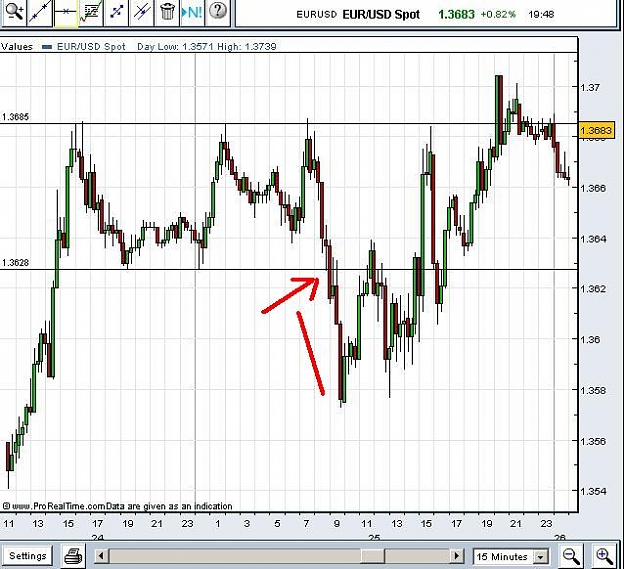
Task: Click the +0.82% change value
Action: (x=498, y=14)
